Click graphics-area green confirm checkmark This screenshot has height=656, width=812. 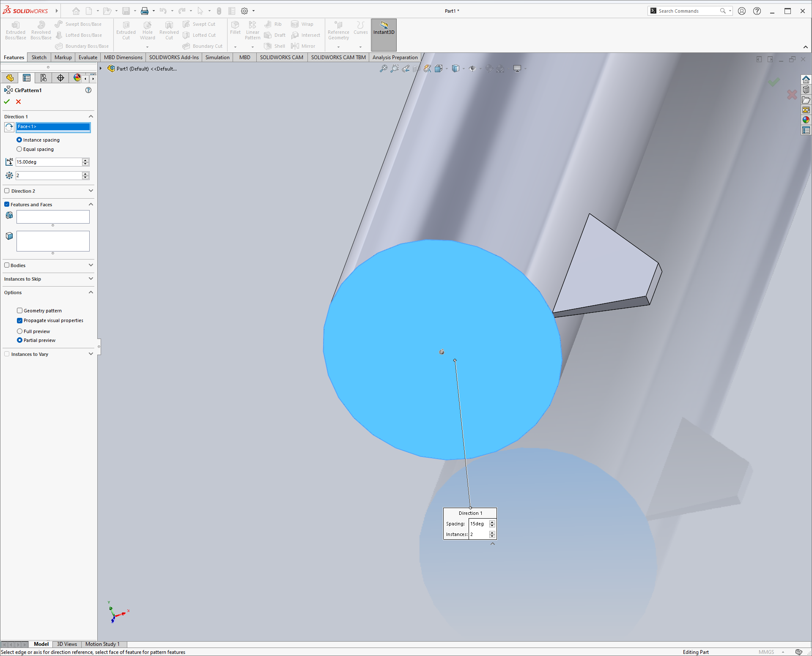click(774, 82)
